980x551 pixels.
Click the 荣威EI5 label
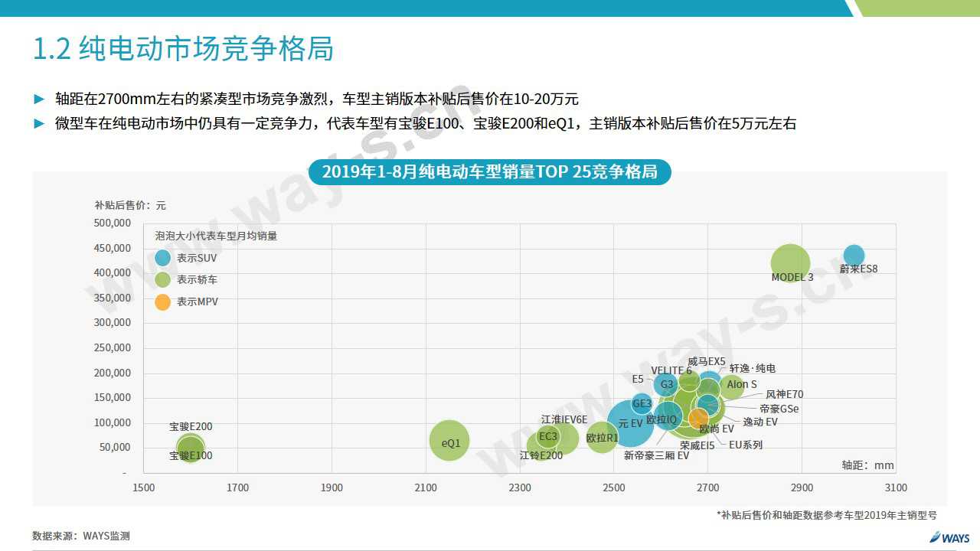point(697,445)
